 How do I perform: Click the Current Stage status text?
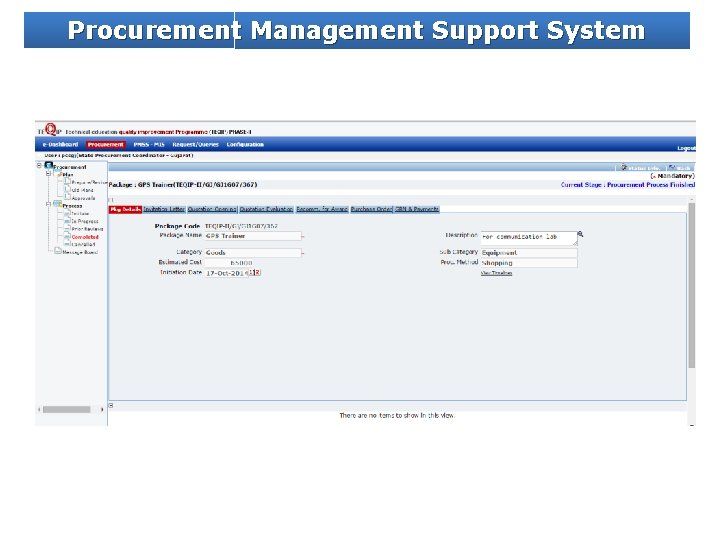628,185
